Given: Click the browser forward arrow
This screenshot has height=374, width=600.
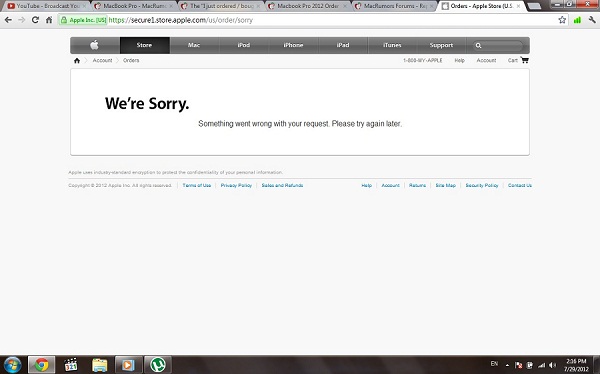Looking at the screenshot, I should 21,20.
